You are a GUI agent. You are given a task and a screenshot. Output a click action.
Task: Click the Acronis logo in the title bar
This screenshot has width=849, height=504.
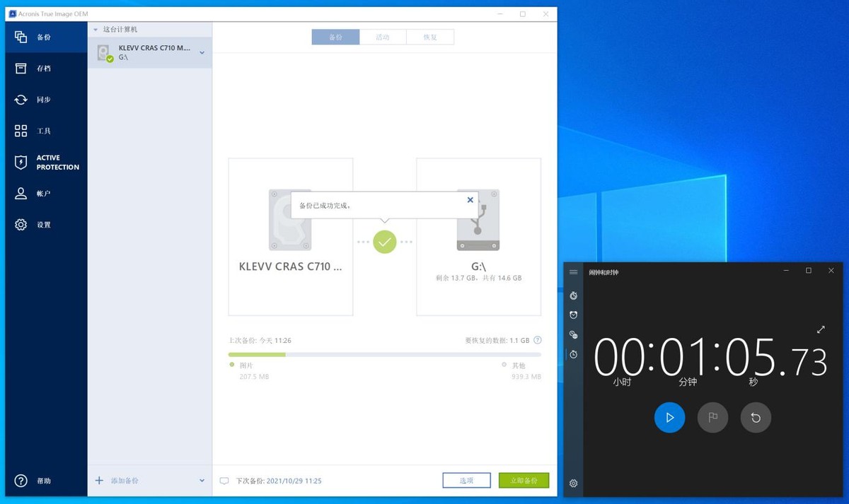pyautogui.click(x=13, y=13)
